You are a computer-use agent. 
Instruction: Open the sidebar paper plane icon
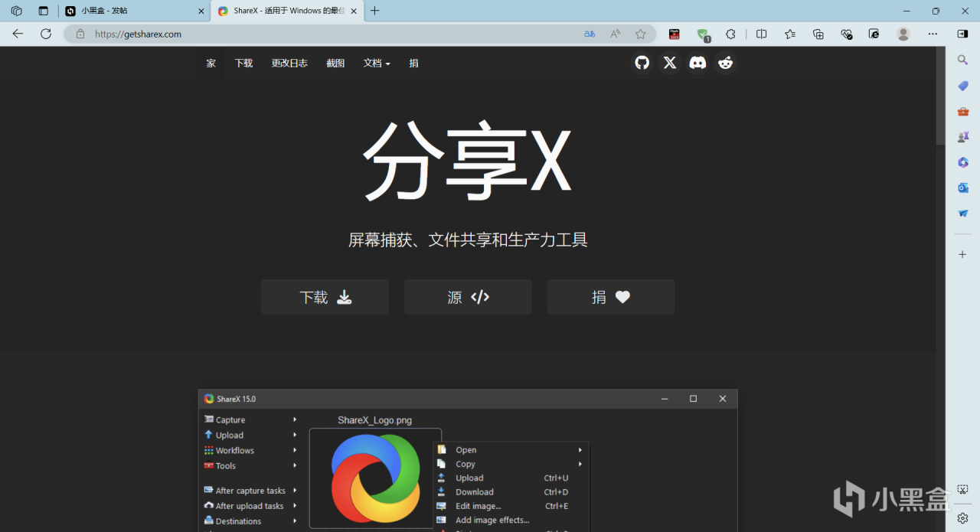pyautogui.click(x=963, y=213)
